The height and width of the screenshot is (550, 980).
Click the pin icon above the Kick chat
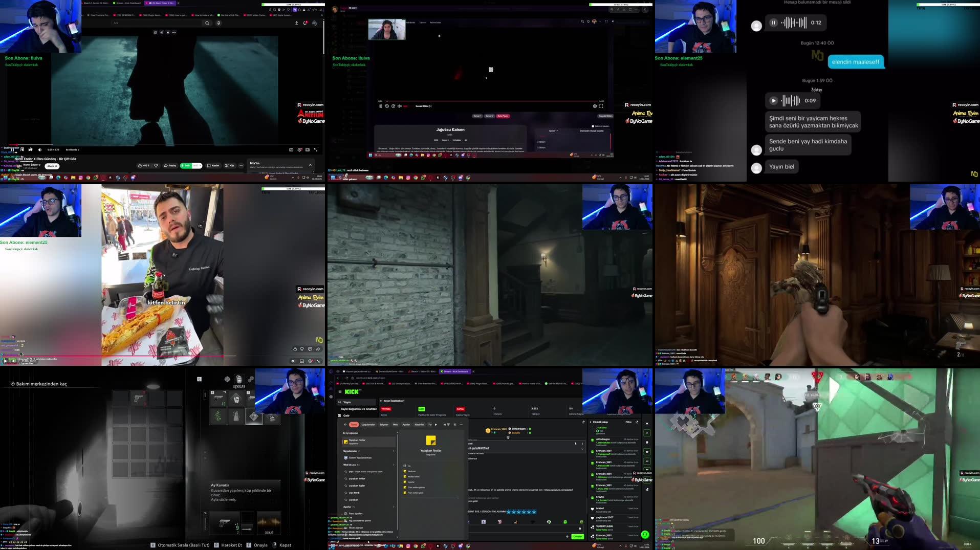[x=575, y=444]
